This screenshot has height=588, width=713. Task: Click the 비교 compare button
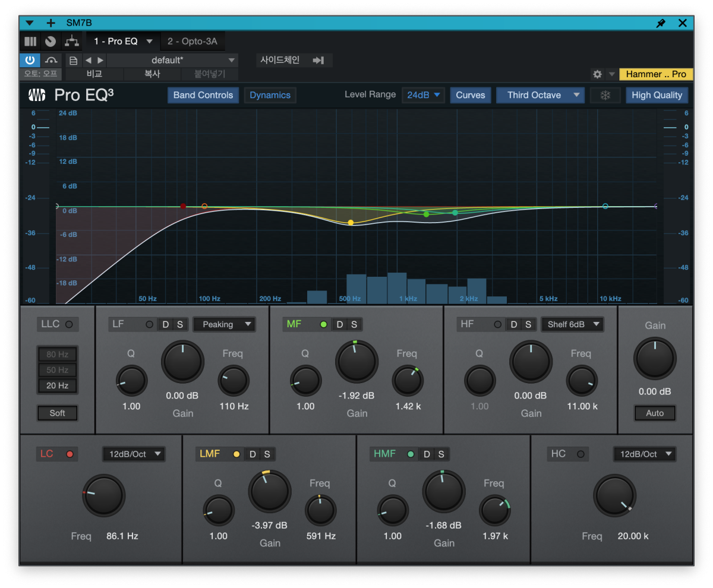click(94, 74)
